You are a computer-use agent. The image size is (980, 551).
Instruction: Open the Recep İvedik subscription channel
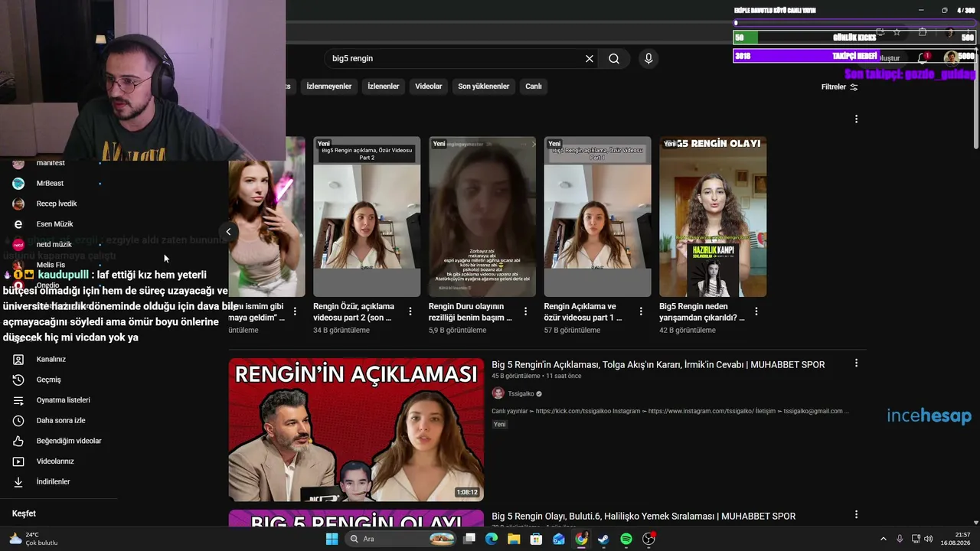point(57,204)
